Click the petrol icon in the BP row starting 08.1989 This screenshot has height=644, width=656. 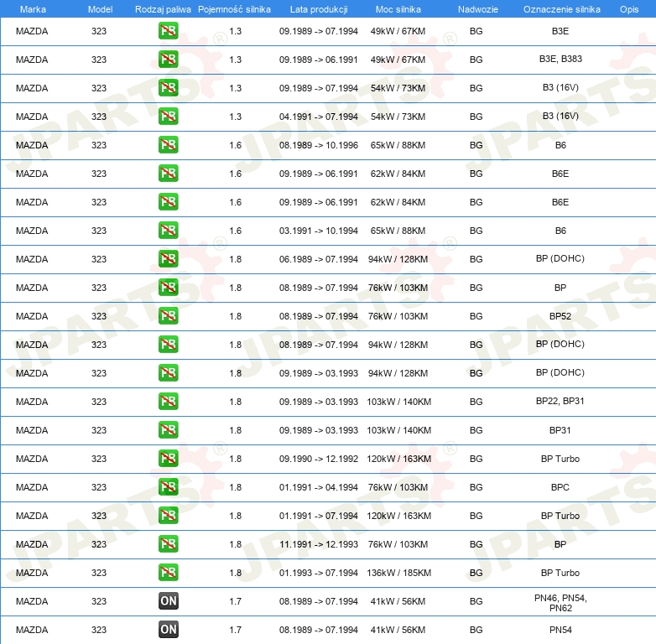click(x=168, y=288)
